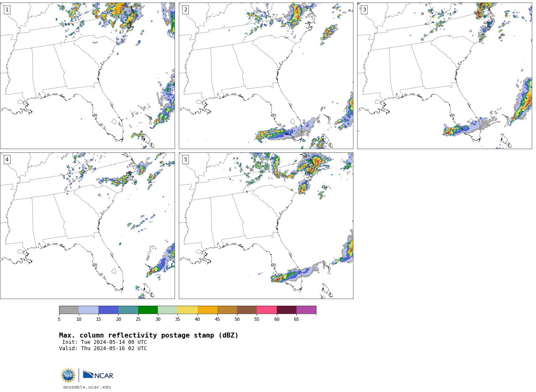Viewport: 536px width, 392px height.
Task: Click the colorbar tick label 60
Action: tap(277, 320)
